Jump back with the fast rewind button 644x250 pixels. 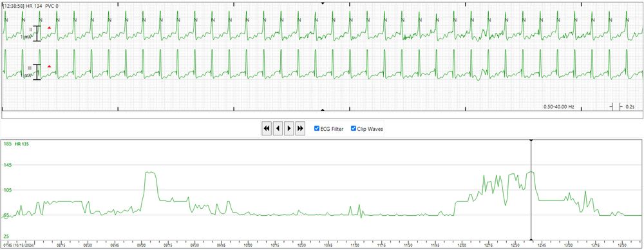(267, 129)
